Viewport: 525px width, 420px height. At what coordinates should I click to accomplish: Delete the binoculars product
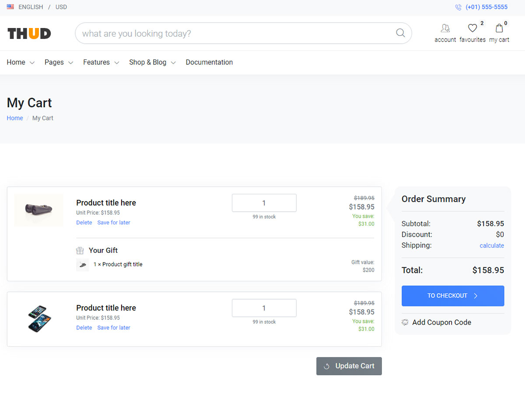tap(84, 223)
